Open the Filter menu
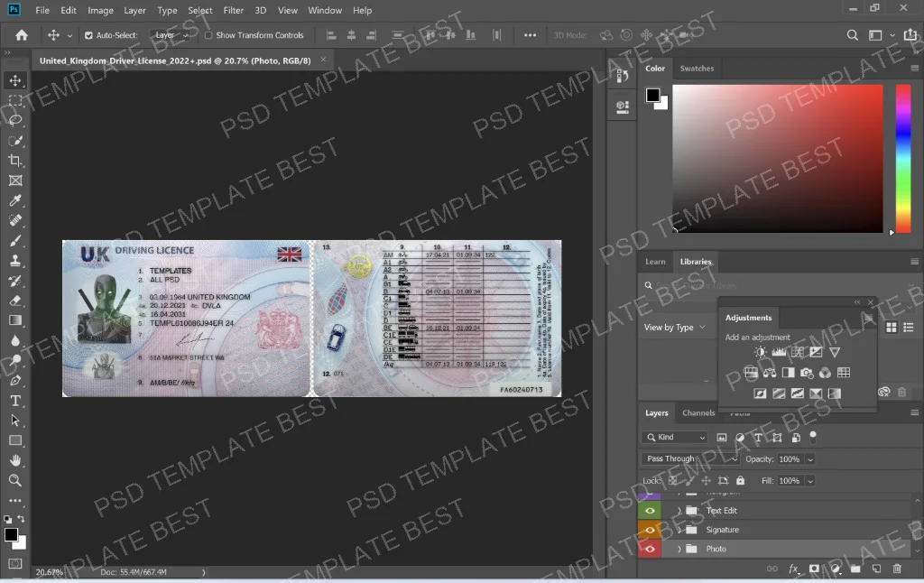The width and height of the screenshot is (924, 583). click(x=234, y=10)
